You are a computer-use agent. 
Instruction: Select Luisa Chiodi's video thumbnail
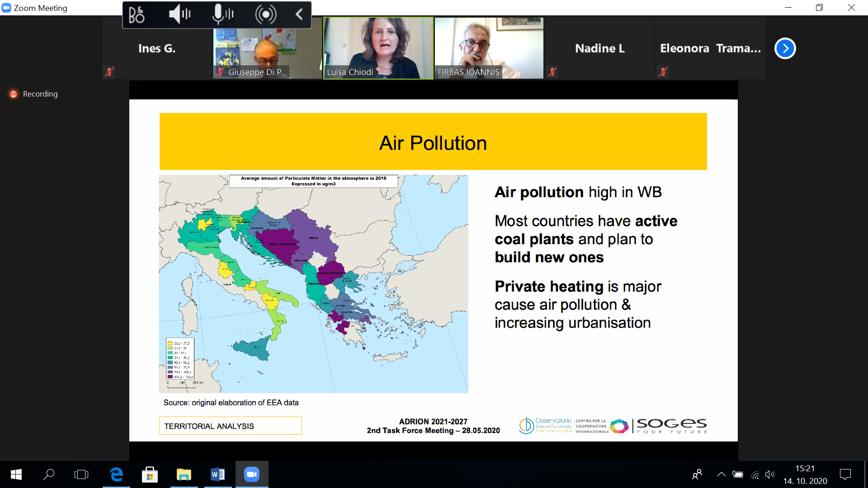[378, 48]
